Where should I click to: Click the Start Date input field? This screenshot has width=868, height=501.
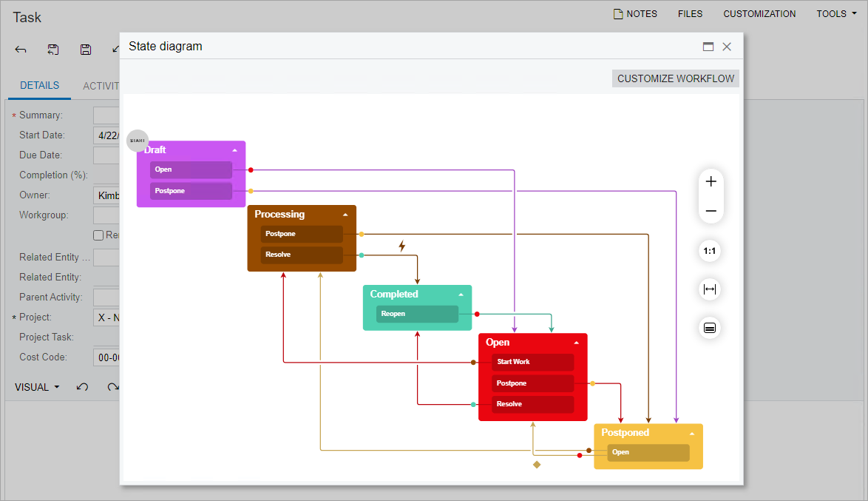[107, 135]
